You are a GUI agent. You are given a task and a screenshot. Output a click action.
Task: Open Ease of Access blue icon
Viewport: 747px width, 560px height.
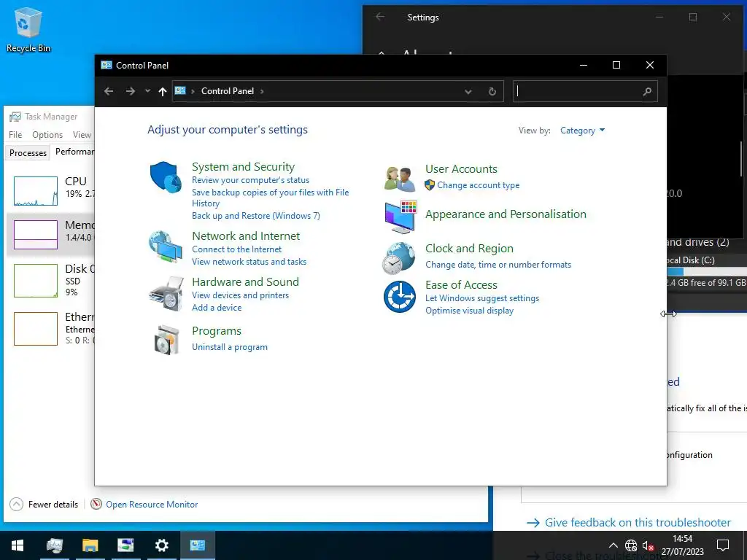pos(400,297)
